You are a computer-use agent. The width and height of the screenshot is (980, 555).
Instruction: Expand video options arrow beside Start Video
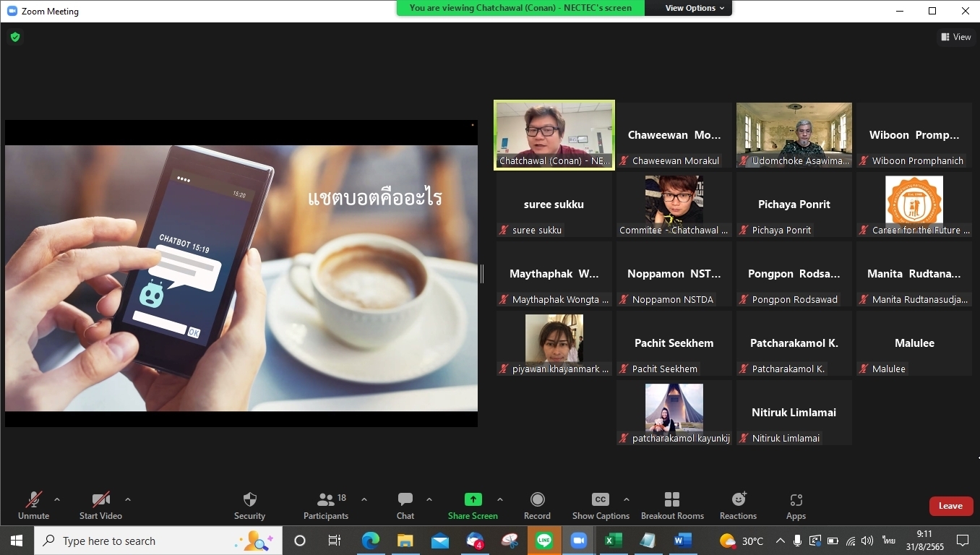click(128, 499)
